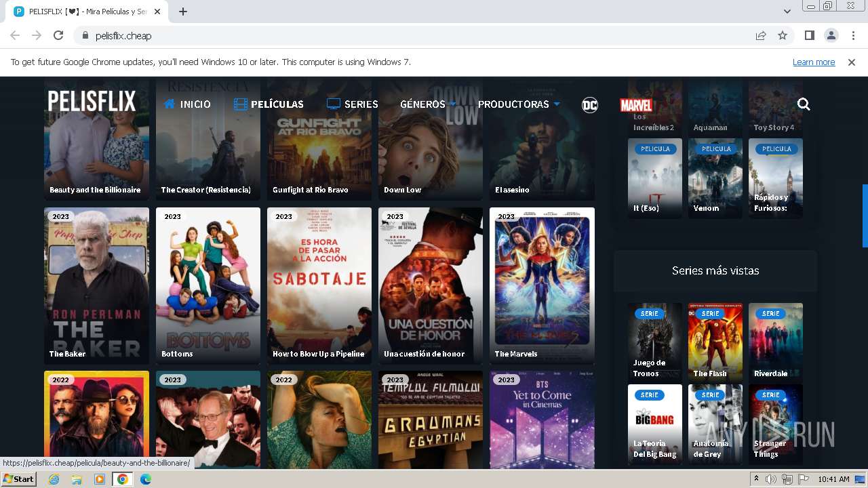Open Riverdale series
Screen dimensions: 868x488
point(776,342)
